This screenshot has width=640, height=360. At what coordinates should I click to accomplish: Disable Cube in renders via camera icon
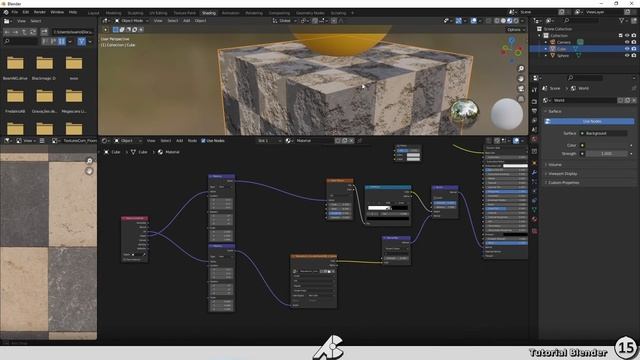point(633,49)
